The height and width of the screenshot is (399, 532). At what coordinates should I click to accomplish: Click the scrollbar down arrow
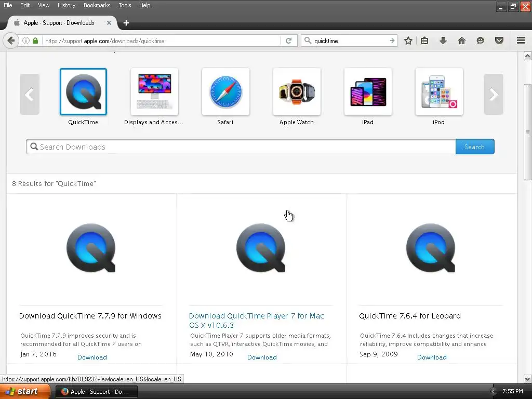[528, 379]
